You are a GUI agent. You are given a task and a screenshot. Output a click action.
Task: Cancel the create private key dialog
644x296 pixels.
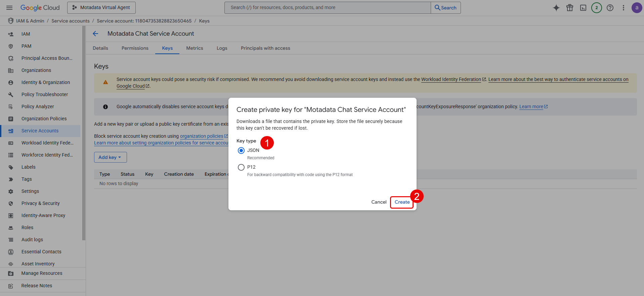(x=379, y=202)
